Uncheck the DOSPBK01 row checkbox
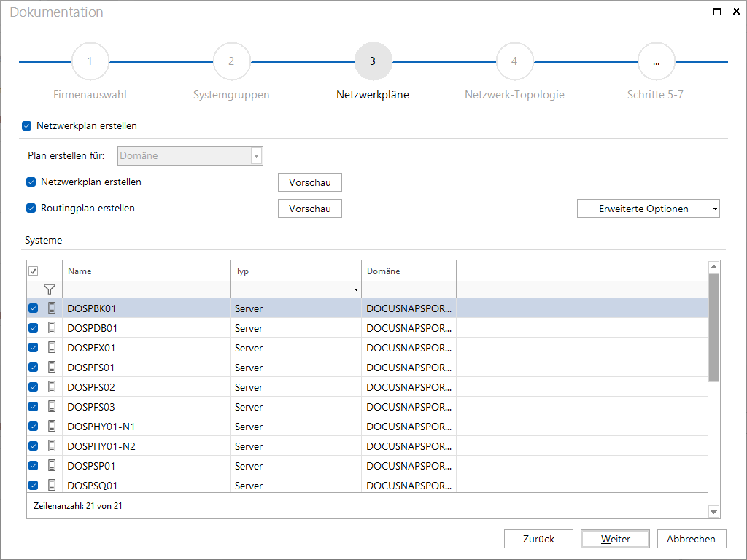 click(34, 308)
